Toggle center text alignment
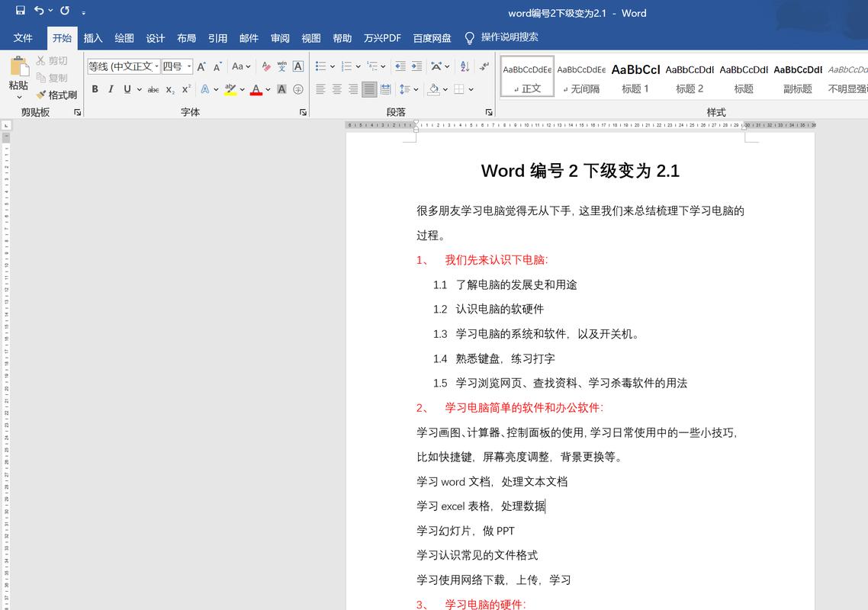The height and width of the screenshot is (610, 868). pos(336,89)
